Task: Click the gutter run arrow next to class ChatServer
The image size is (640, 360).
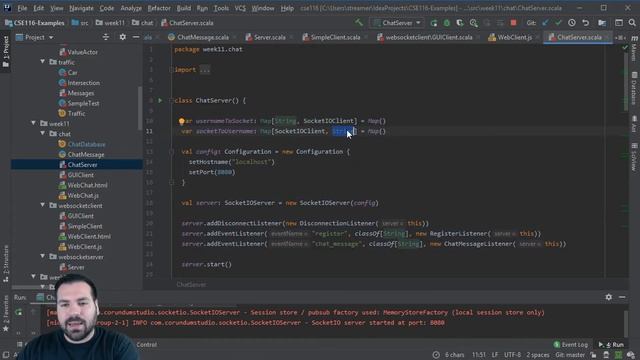Action: [160, 100]
